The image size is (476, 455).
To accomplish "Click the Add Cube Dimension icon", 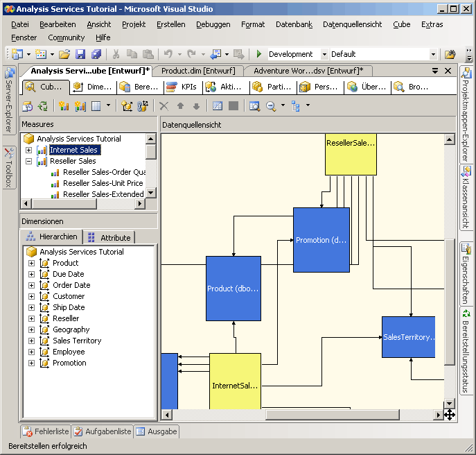I will [127, 106].
